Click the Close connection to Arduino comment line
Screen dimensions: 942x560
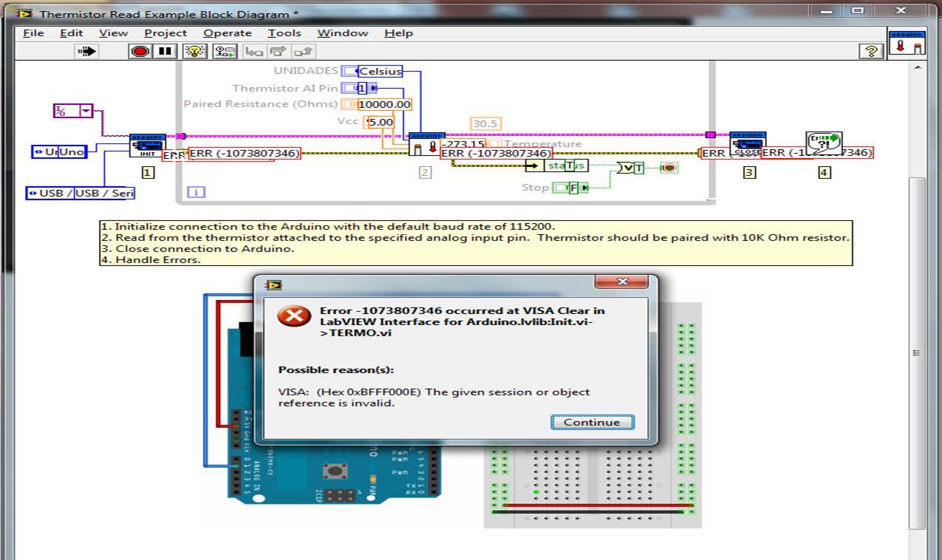[x=198, y=248]
